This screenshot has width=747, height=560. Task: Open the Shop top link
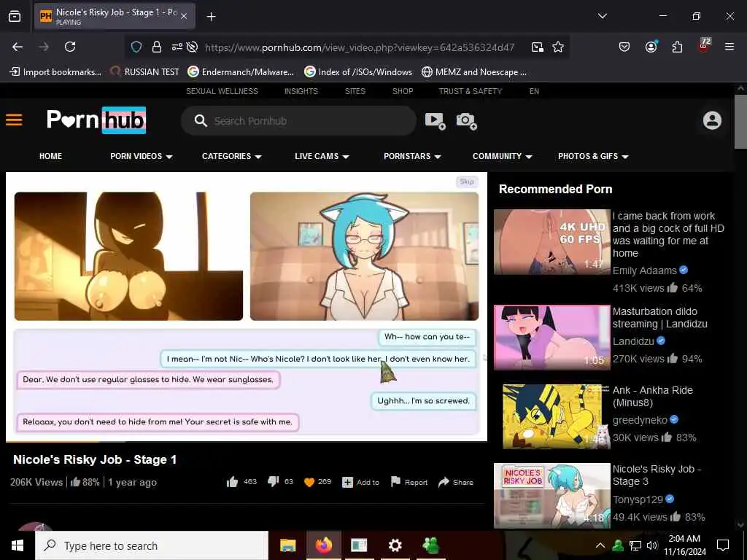403,91
